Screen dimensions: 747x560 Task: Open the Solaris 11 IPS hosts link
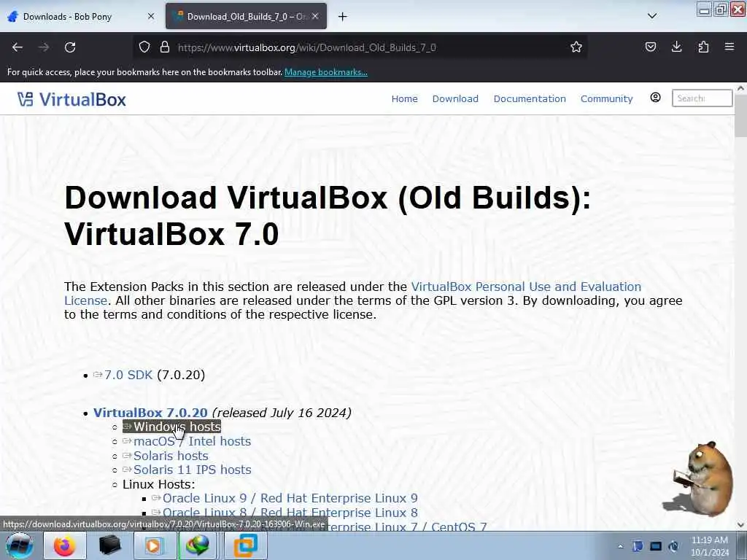pos(192,470)
